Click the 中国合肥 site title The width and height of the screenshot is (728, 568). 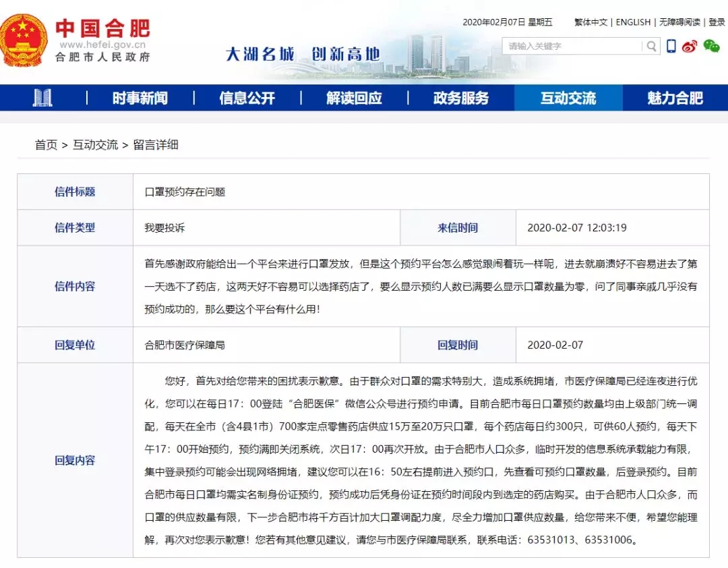point(102,28)
